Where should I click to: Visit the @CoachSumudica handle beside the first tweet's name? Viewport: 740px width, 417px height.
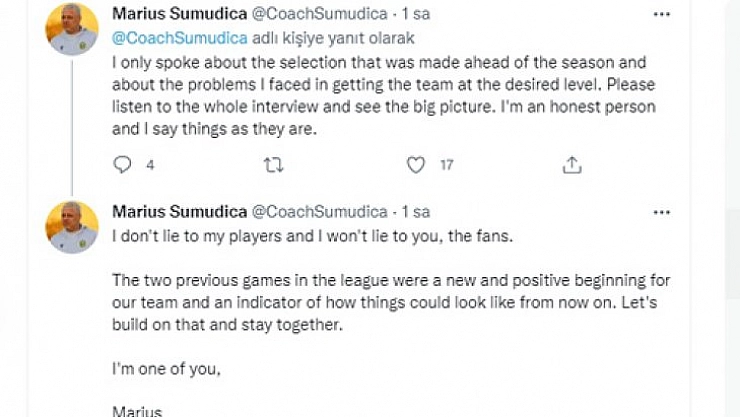[x=317, y=16]
